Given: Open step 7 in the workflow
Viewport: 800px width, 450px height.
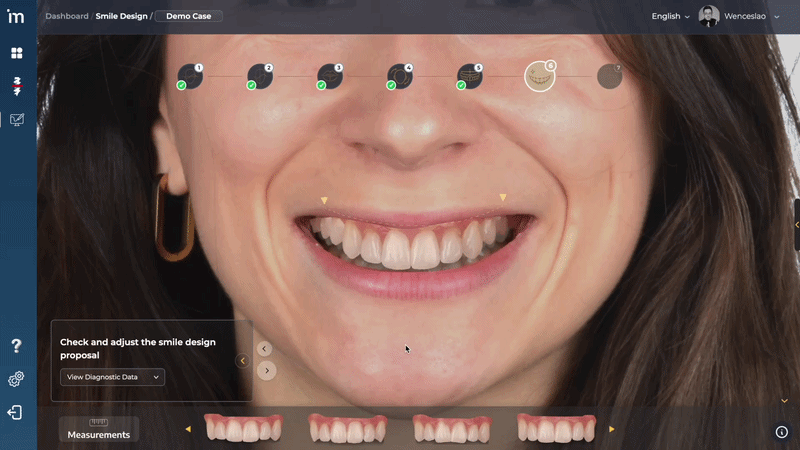Looking at the screenshot, I should tap(609, 76).
